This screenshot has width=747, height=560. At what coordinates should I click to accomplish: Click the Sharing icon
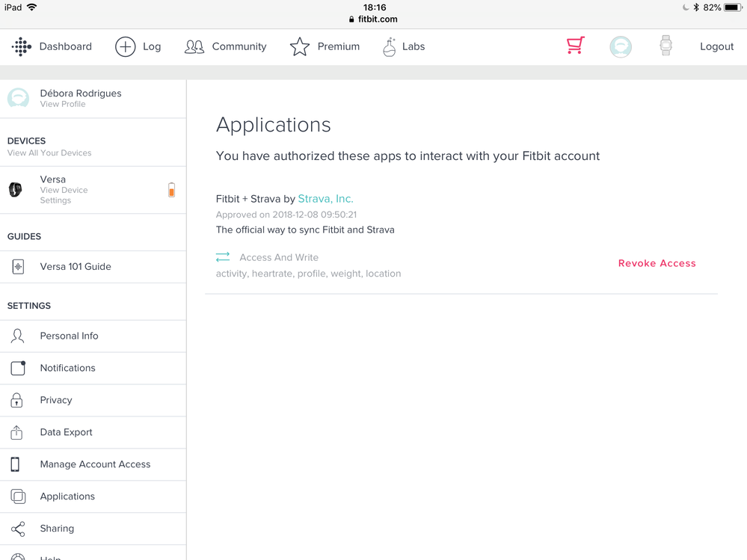click(x=18, y=529)
